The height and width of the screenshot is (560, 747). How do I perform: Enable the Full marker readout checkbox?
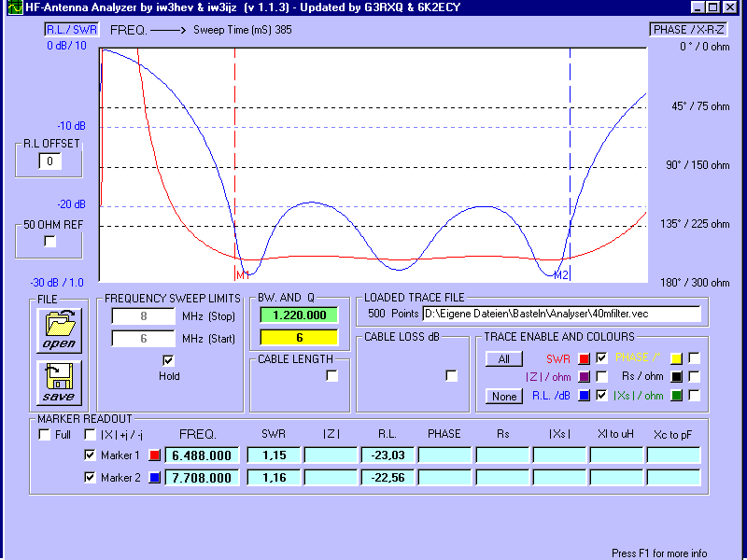click(43, 434)
